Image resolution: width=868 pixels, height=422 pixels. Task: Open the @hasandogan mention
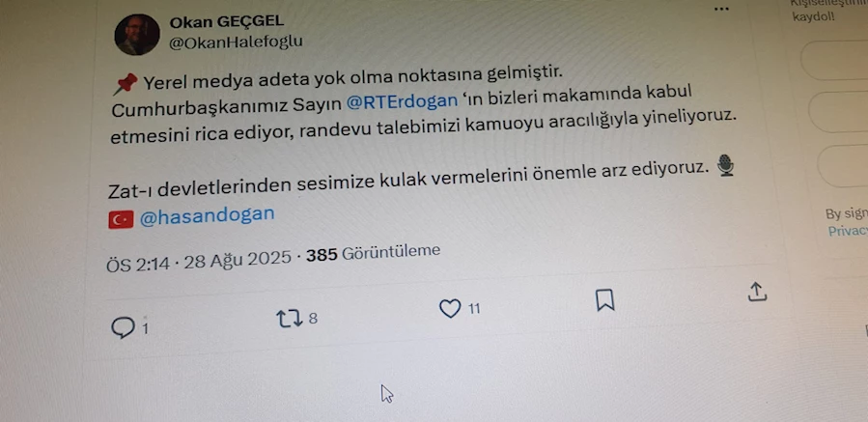tap(207, 216)
